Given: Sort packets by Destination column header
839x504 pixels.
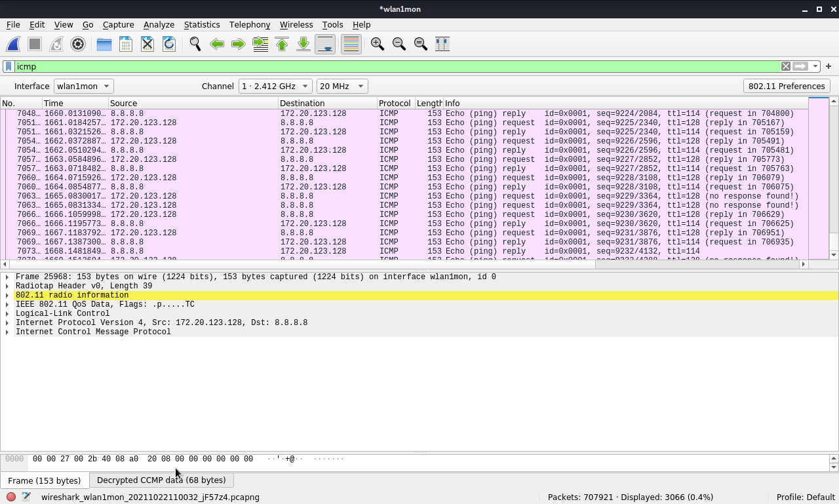Looking at the screenshot, I should [x=328, y=103].
